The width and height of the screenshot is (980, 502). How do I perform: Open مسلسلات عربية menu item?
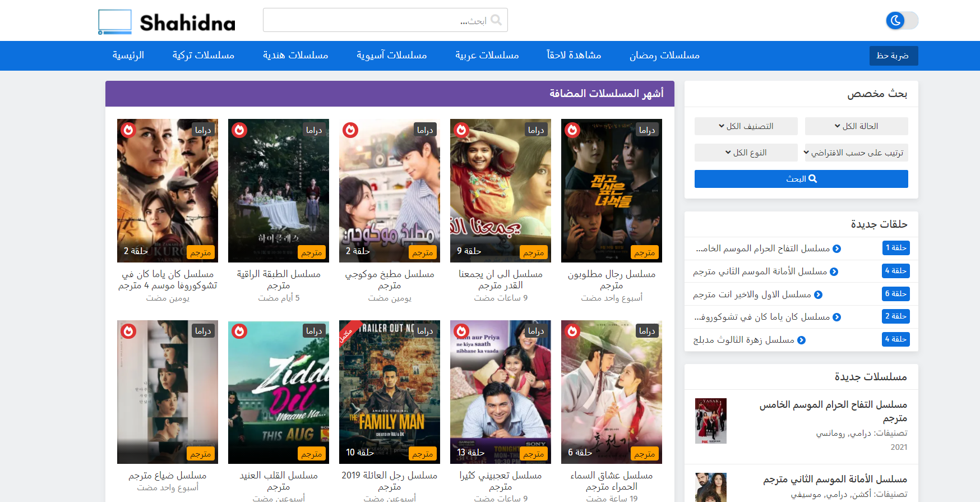pos(487,56)
